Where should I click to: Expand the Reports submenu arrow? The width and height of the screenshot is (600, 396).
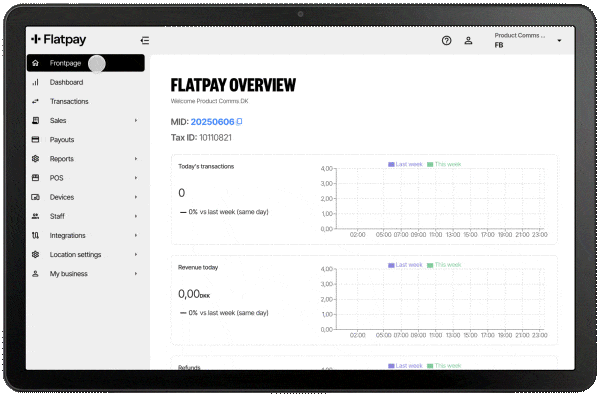pos(136,159)
